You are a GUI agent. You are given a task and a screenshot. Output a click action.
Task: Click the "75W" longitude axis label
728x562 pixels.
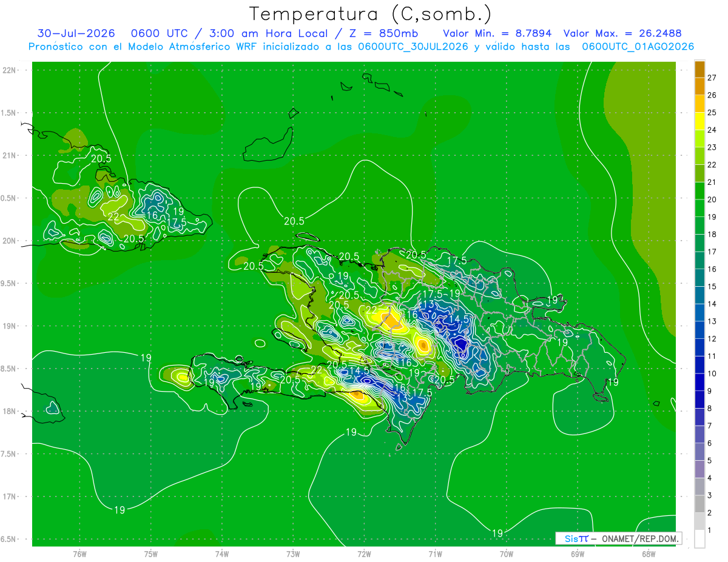click(x=151, y=554)
